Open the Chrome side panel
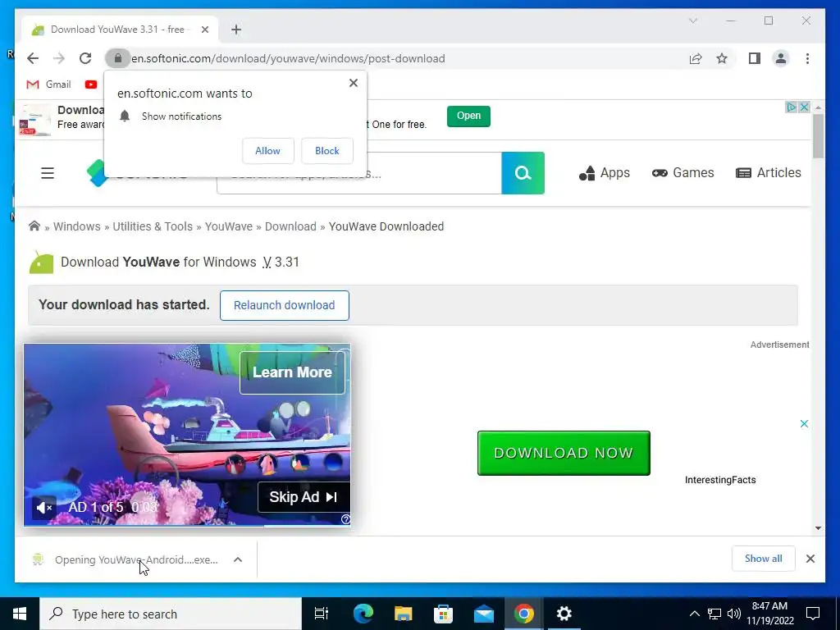The image size is (840, 630). point(755,58)
